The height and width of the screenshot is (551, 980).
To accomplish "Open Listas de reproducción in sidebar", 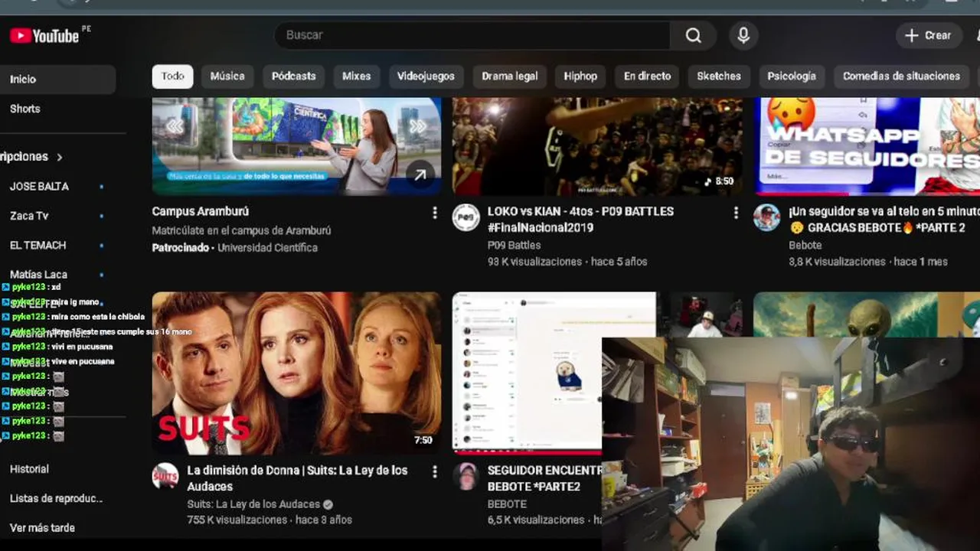I will pyautogui.click(x=57, y=498).
